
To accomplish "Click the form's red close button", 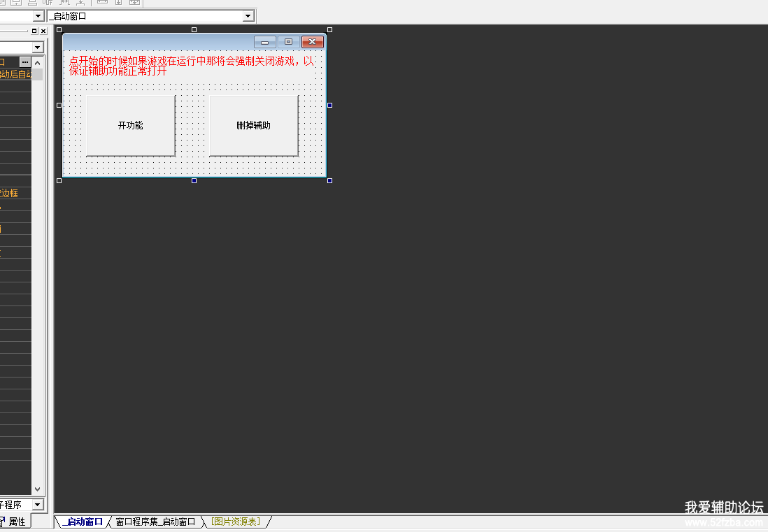I will point(313,42).
